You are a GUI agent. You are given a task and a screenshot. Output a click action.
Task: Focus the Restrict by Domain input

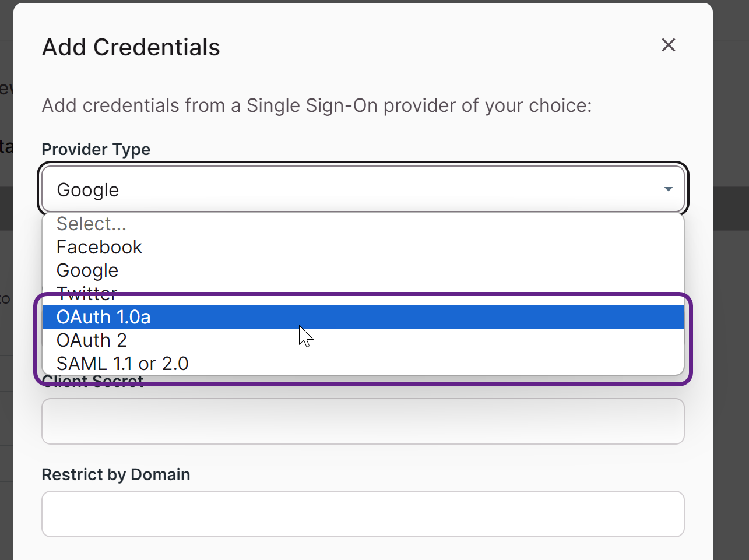pos(363,513)
